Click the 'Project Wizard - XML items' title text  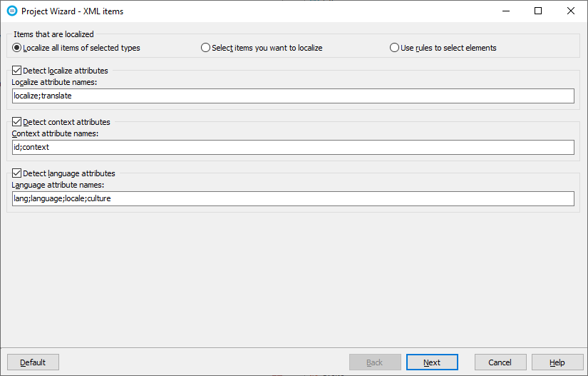[72, 11]
